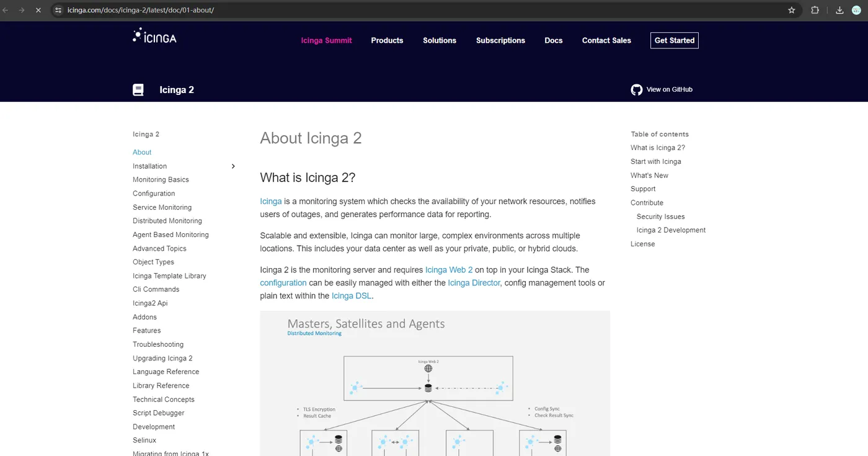Open Development in the sidebar
Viewport: 868px width, 456px height.
point(154,427)
